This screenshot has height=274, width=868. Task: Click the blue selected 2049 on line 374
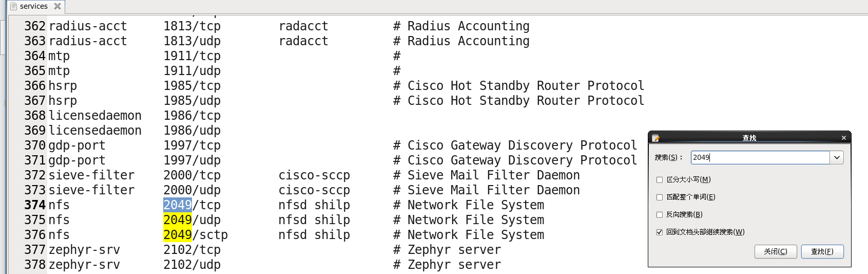(x=178, y=205)
